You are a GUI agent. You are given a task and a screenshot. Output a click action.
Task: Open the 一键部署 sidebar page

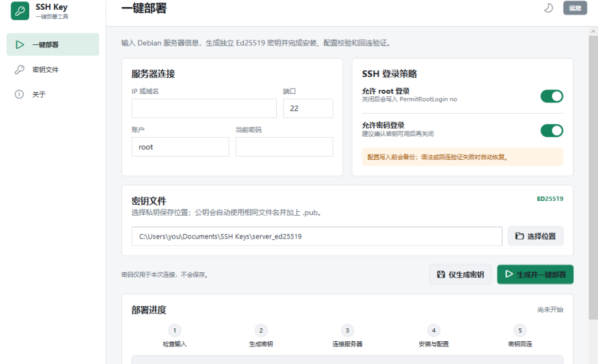pos(53,45)
